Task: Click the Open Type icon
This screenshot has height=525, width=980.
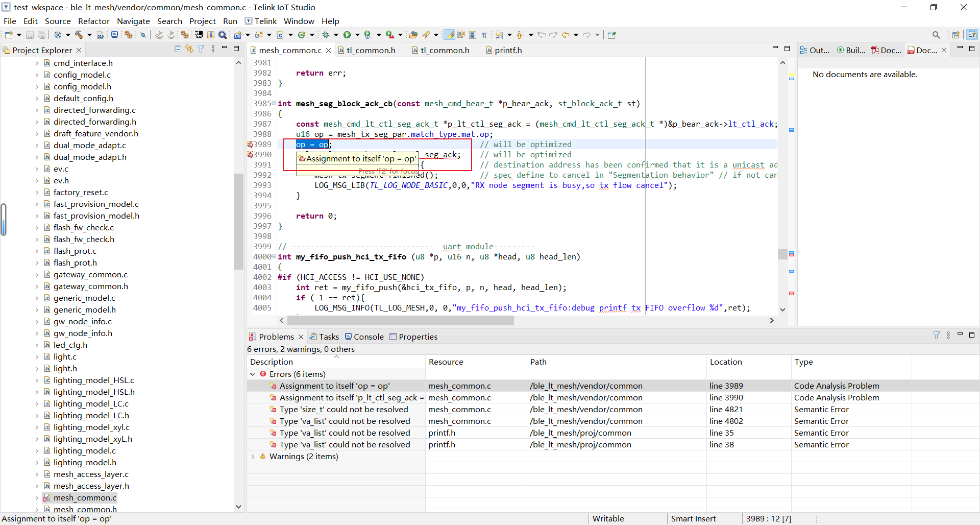Action: [413, 35]
